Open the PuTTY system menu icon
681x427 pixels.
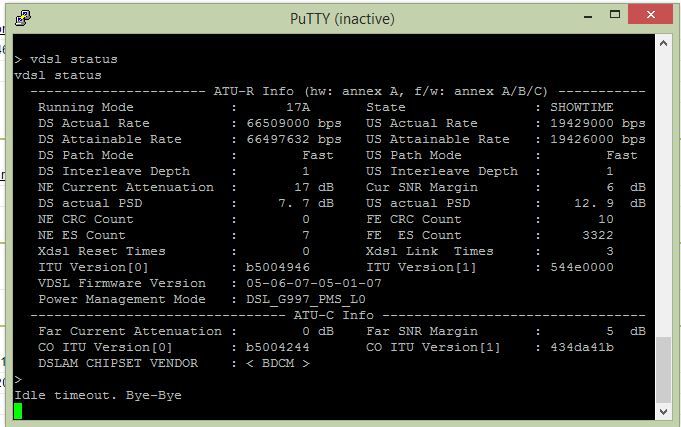click(x=23, y=19)
